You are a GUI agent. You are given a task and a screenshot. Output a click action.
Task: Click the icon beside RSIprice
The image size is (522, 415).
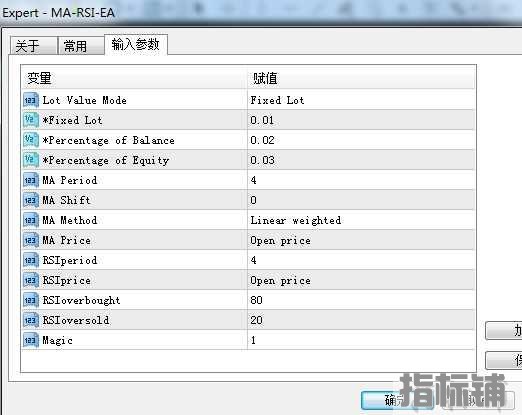pos(31,280)
